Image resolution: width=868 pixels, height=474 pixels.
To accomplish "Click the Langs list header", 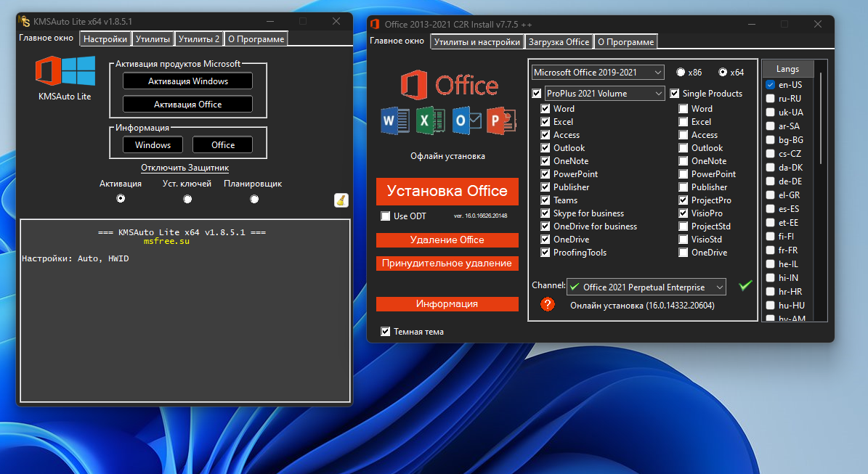I will [787, 69].
